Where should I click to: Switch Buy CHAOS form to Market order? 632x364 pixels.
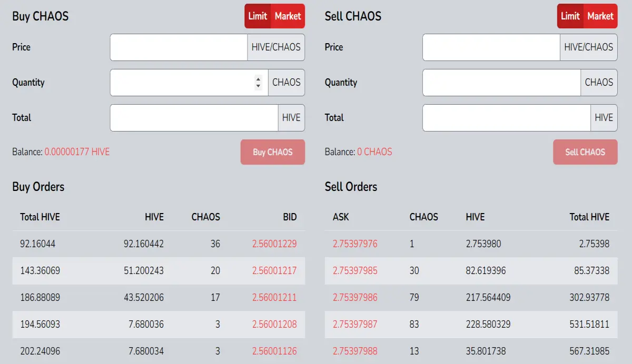[288, 16]
